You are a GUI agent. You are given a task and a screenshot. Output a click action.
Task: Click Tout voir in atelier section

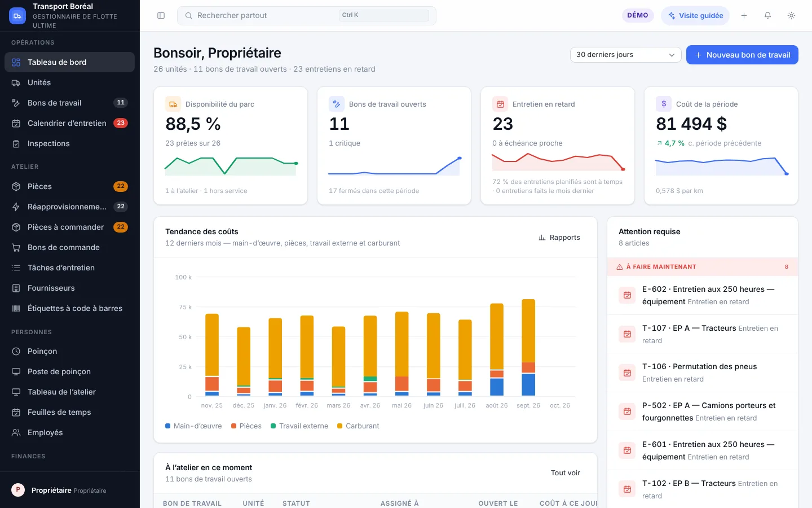pyautogui.click(x=566, y=473)
